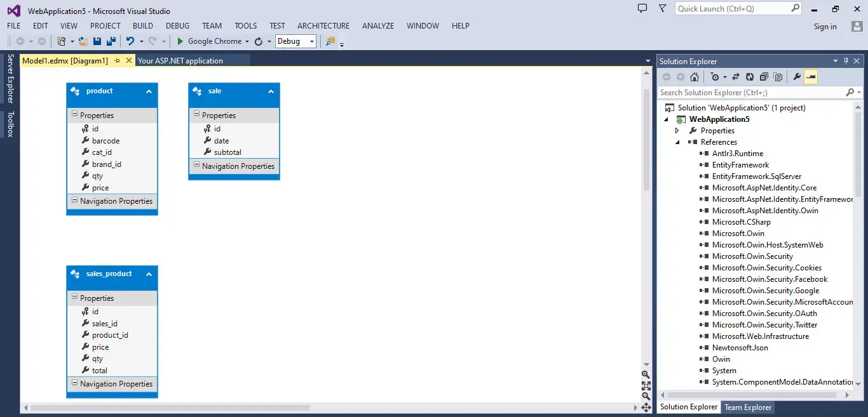Viewport: 868px width, 417px height.
Task: Click Home icon in Solution Explorer
Action: 695,77
